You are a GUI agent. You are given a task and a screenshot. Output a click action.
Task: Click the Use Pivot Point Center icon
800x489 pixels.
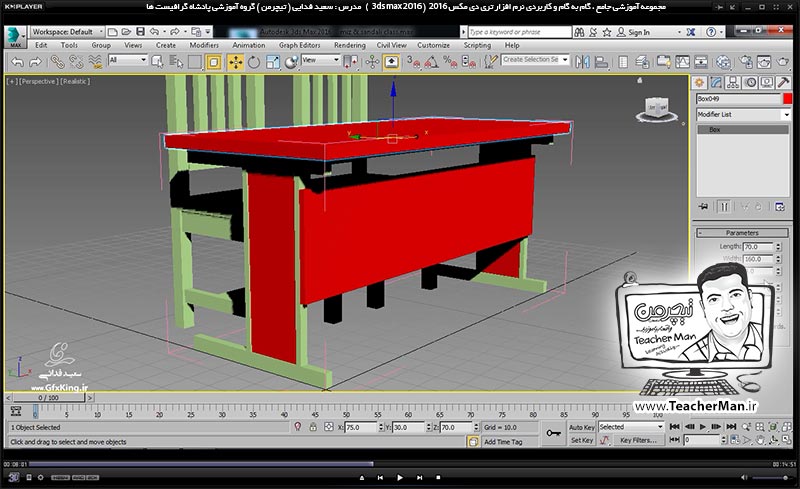[x=350, y=62]
